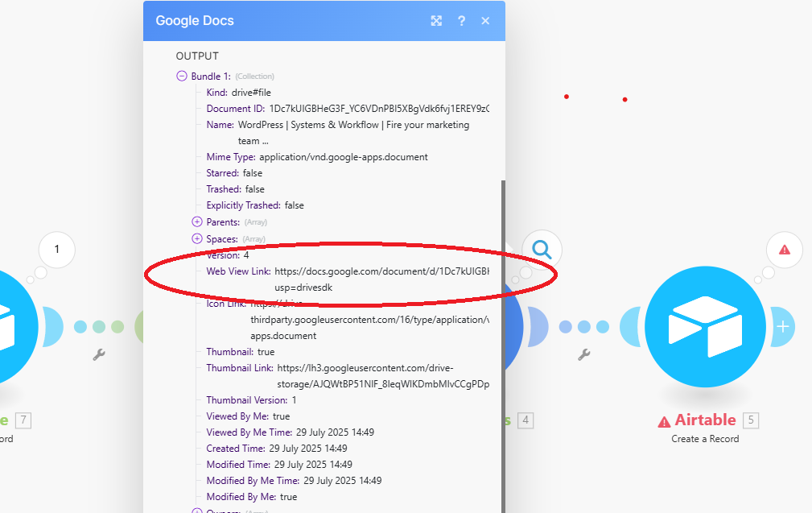Expand the Spaces array
812x513 pixels.
pyautogui.click(x=197, y=238)
